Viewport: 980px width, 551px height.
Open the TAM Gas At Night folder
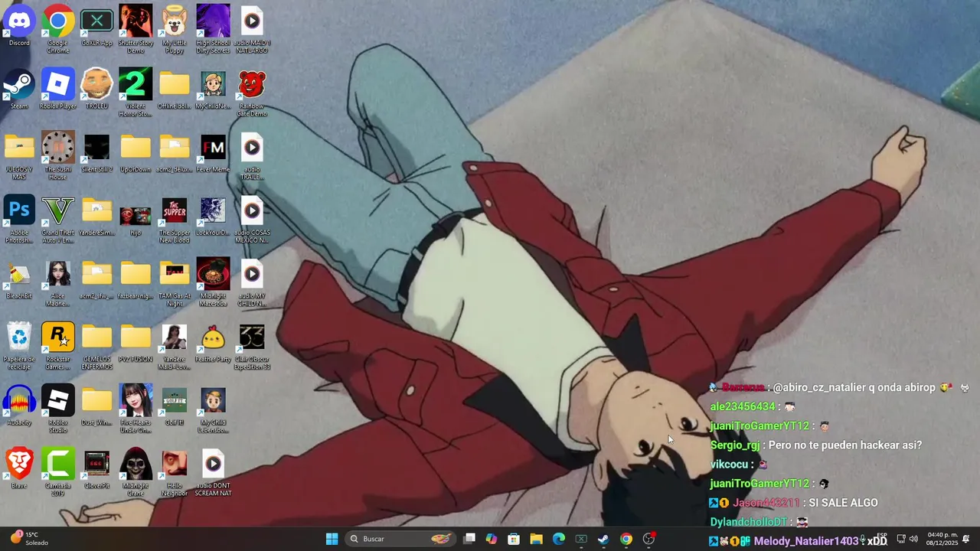(175, 282)
